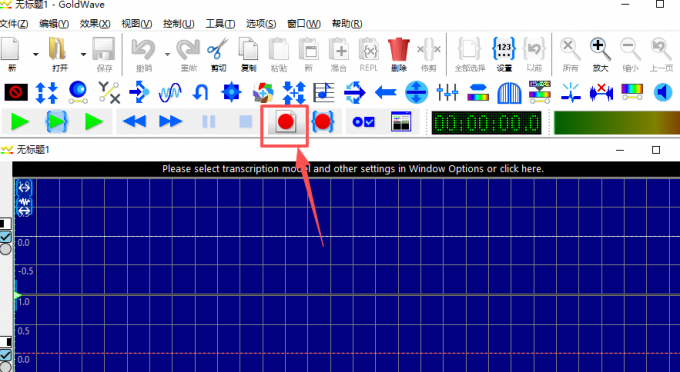Click the blue arched gate noise gate icon
The height and width of the screenshot is (372, 680).
coord(509,92)
